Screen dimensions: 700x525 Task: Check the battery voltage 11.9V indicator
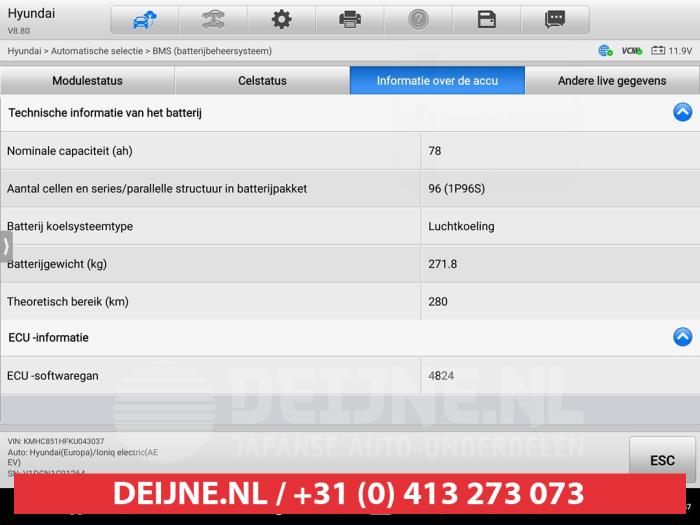(x=671, y=50)
